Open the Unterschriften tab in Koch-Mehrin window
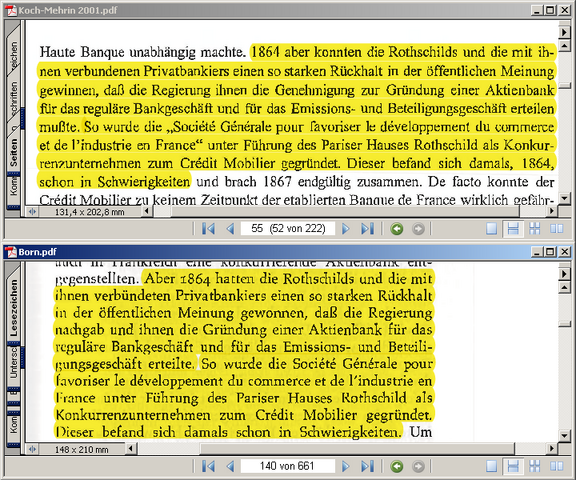576x480 pixels. pyautogui.click(x=13, y=96)
